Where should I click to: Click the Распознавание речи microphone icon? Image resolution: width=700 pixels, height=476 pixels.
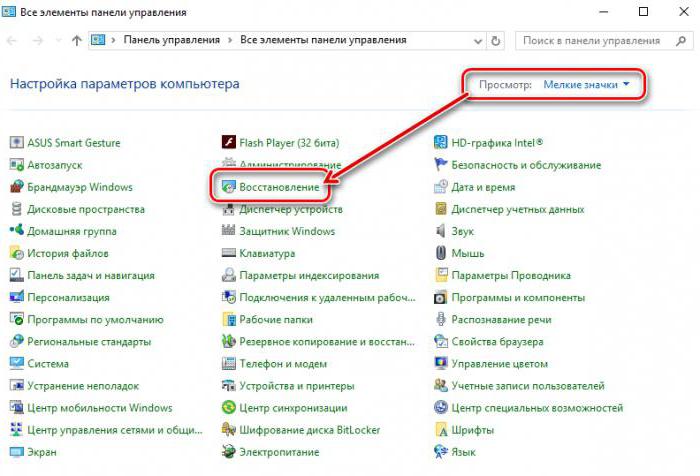[x=441, y=319]
